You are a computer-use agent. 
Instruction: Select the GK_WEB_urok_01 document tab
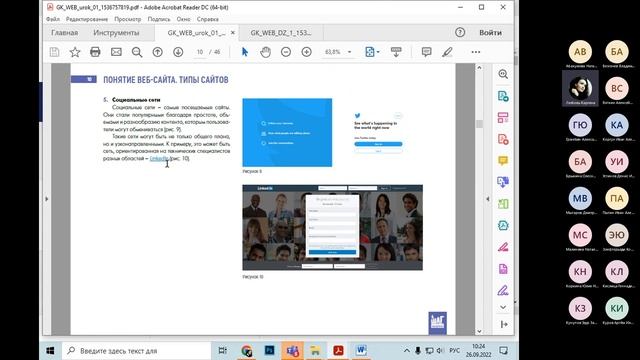point(196,33)
